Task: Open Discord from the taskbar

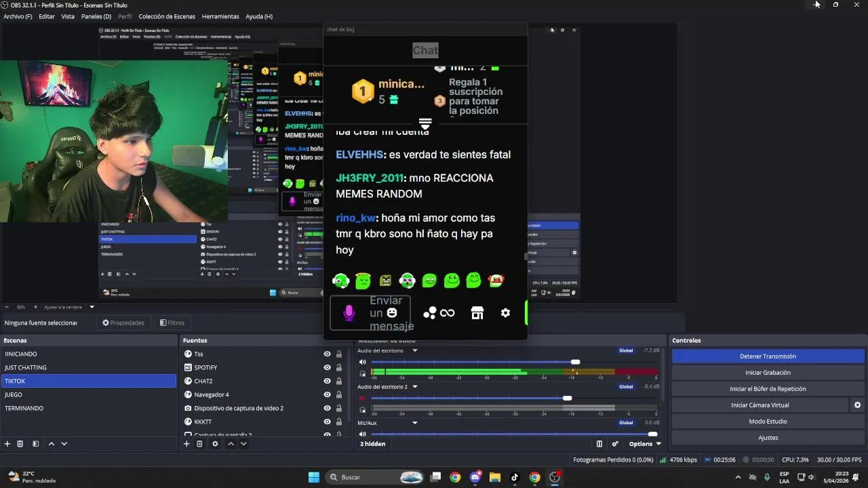Action: [475, 477]
